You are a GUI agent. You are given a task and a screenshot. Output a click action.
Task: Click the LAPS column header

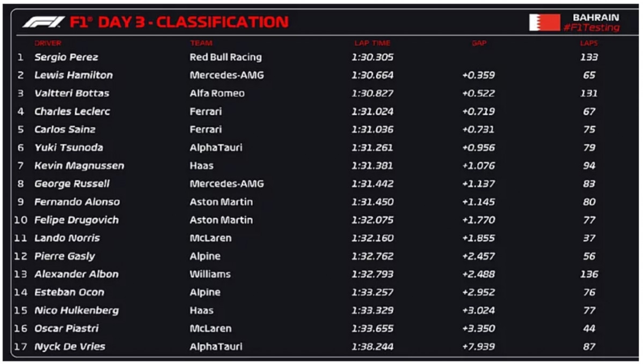tap(589, 43)
